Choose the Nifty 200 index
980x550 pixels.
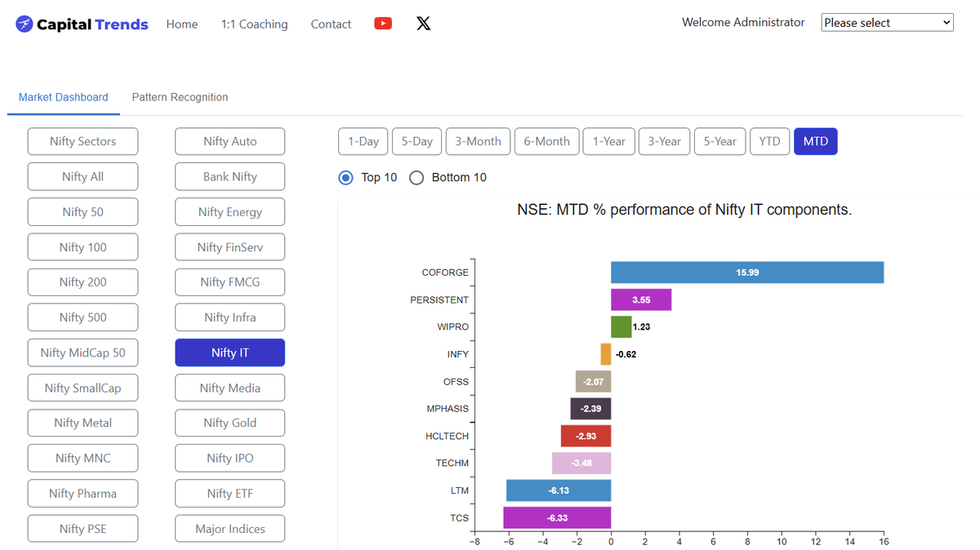82,282
